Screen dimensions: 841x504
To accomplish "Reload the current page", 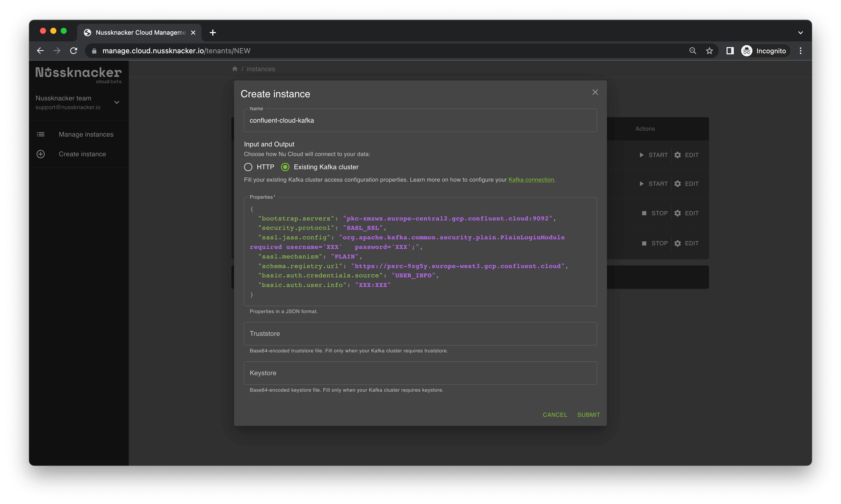I will 73,51.
